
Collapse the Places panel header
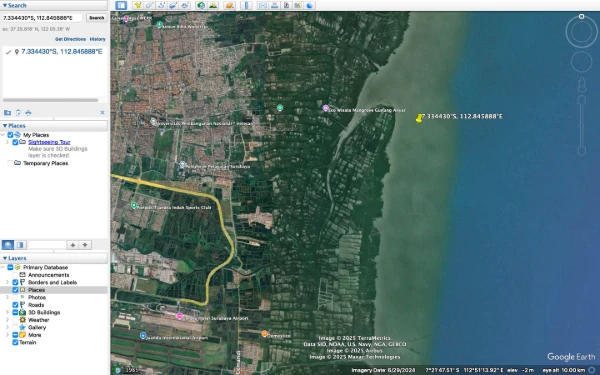point(54,126)
